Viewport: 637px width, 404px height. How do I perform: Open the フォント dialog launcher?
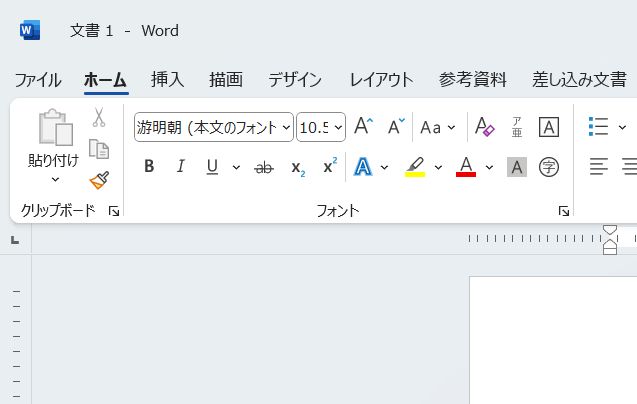click(563, 211)
